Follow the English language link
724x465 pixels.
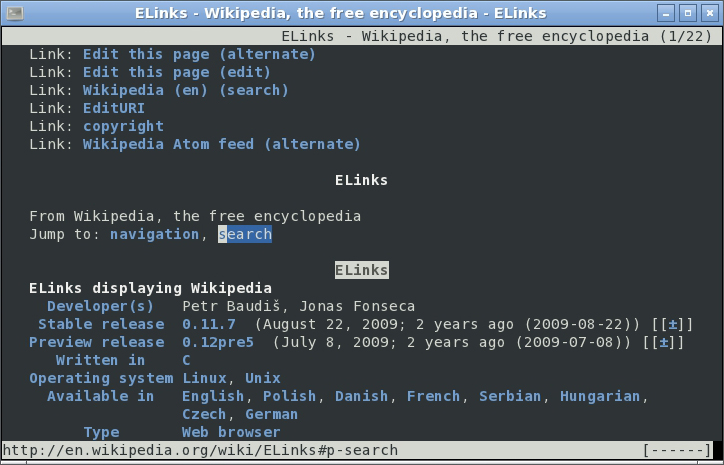coord(213,397)
